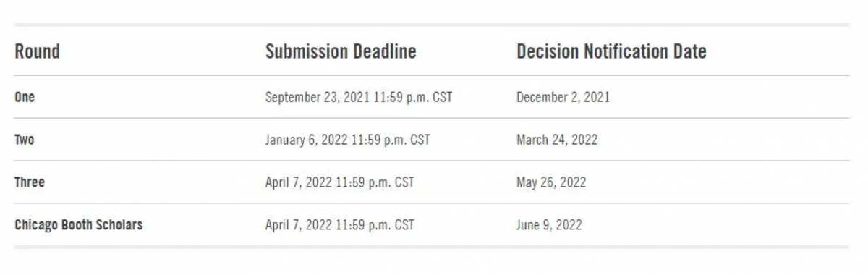Screen dimensions: 868x275
Task: Select the Submission Deadline column header
Action: point(341,51)
